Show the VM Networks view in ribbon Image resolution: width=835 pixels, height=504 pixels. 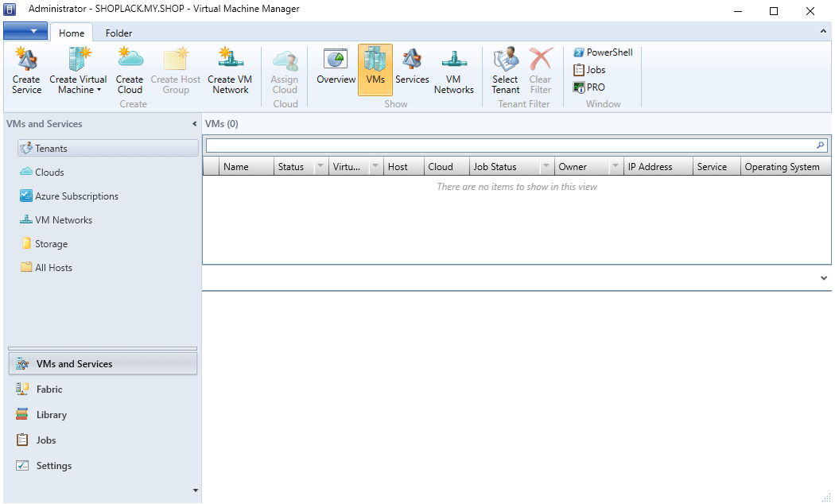click(x=454, y=70)
